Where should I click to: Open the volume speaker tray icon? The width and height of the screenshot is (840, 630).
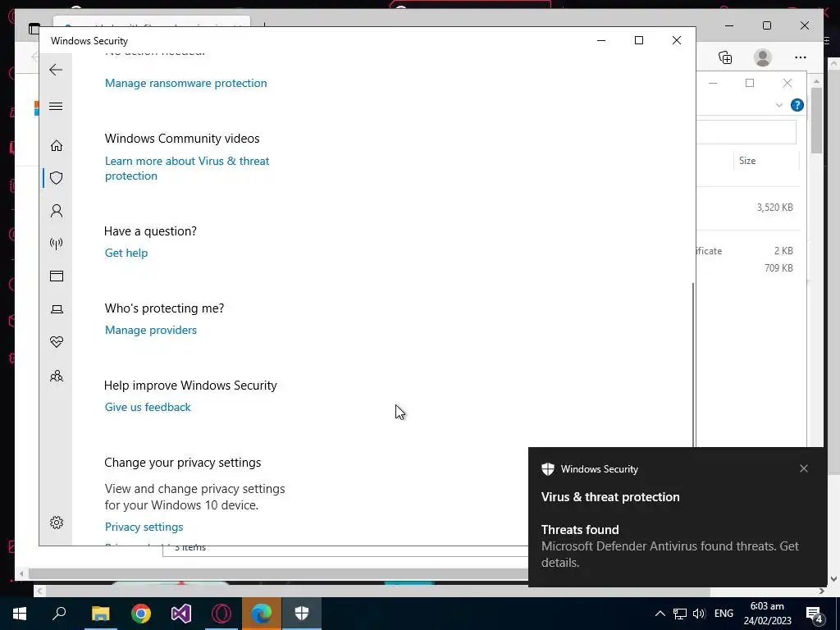699,614
